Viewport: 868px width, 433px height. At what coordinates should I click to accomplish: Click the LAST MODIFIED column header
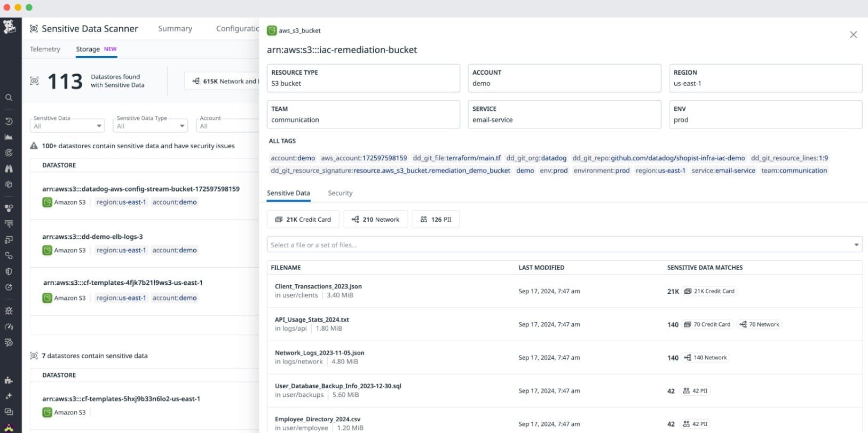[541, 268]
